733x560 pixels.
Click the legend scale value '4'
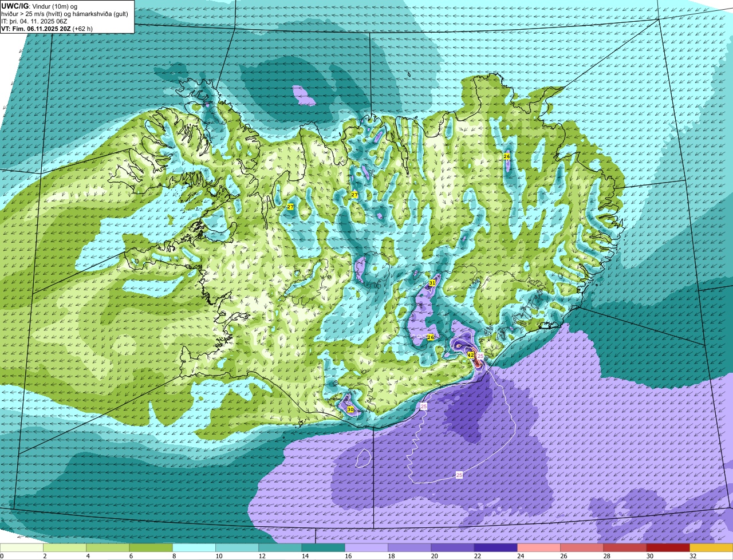pyautogui.click(x=87, y=556)
